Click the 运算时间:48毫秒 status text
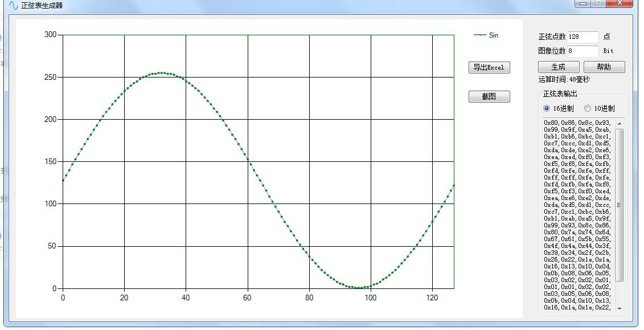The image size is (644, 330). coord(564,79)
